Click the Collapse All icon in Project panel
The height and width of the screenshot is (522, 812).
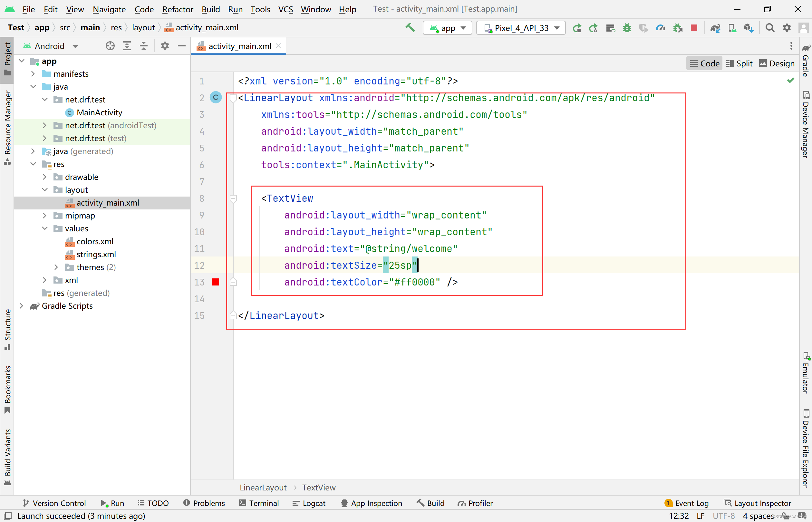point(144,46)
